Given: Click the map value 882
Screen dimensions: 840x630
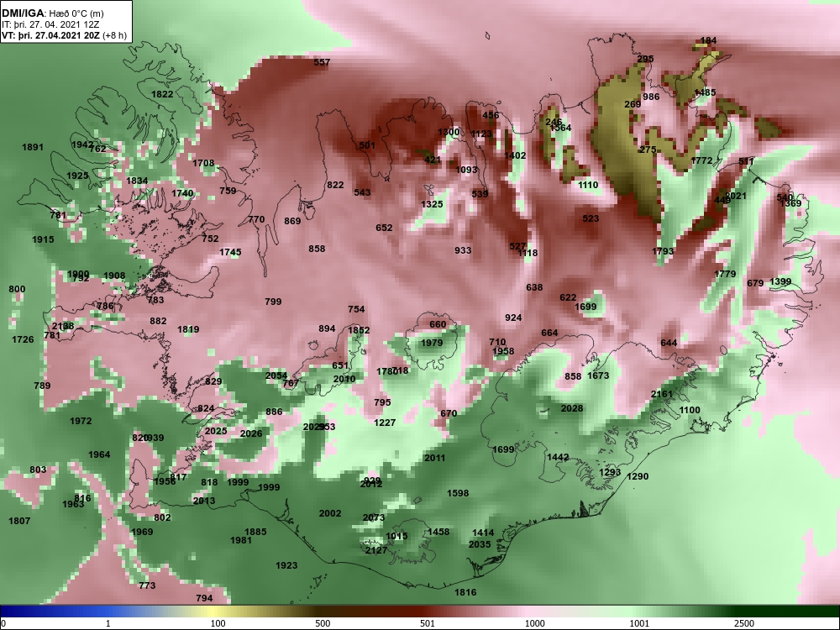Looking at the screenshot, I should (x=158, y=321).
